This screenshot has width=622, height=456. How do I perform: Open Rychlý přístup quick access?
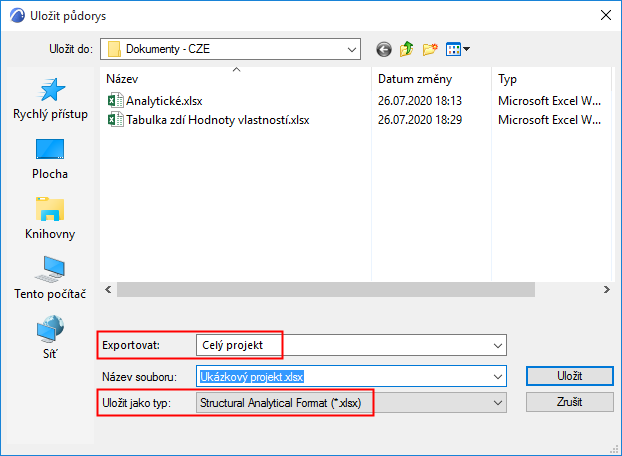click(51, 99)
